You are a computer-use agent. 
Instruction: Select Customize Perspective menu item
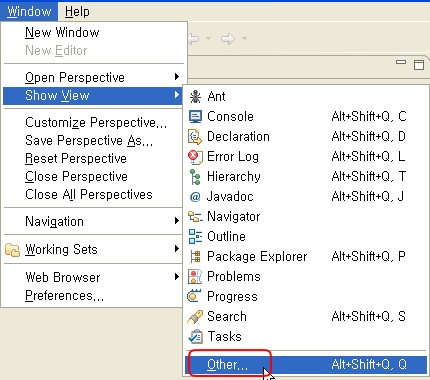93,123
